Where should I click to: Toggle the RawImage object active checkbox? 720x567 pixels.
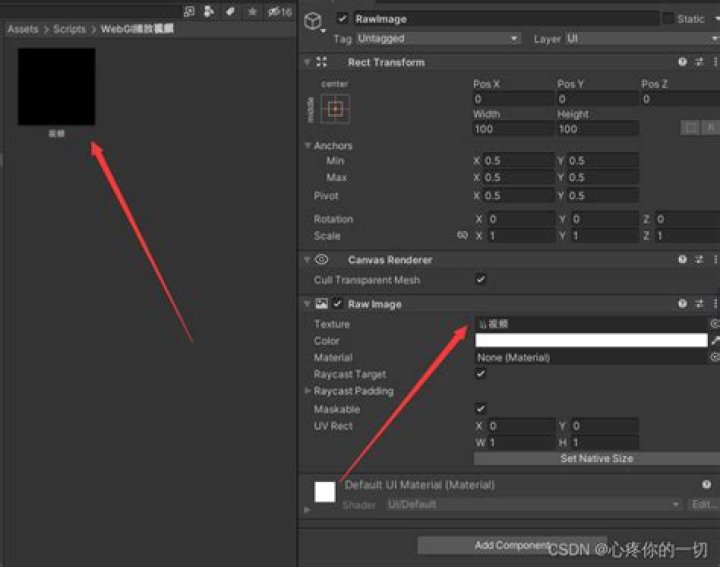[342, 18]
